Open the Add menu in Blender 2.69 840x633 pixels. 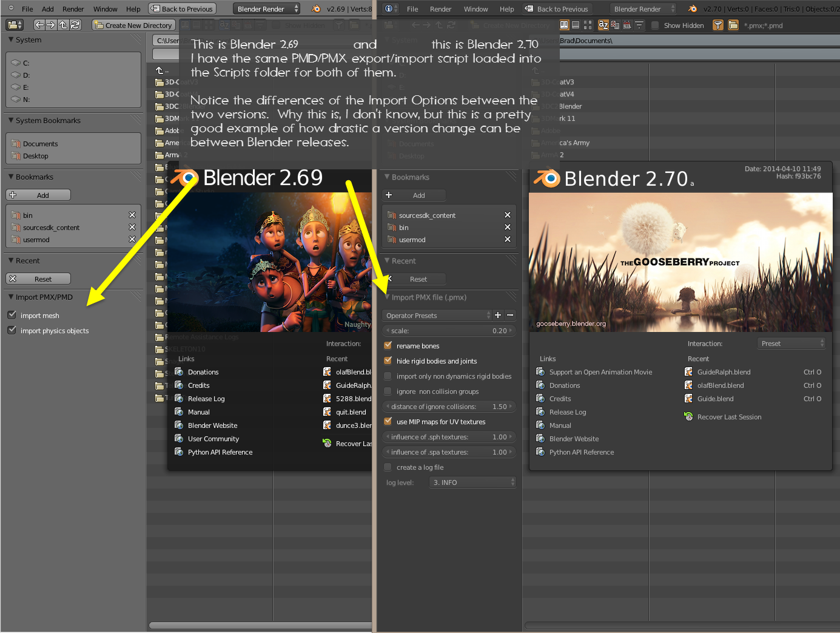pos(48,9)
